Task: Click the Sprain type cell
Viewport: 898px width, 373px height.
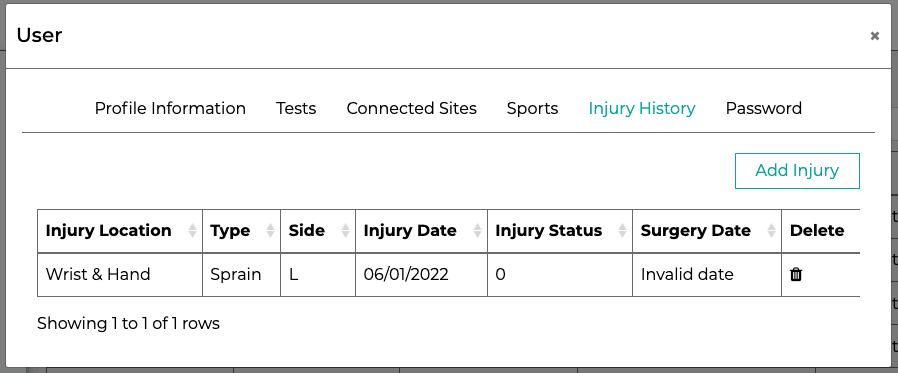Action: click(241, 275)
